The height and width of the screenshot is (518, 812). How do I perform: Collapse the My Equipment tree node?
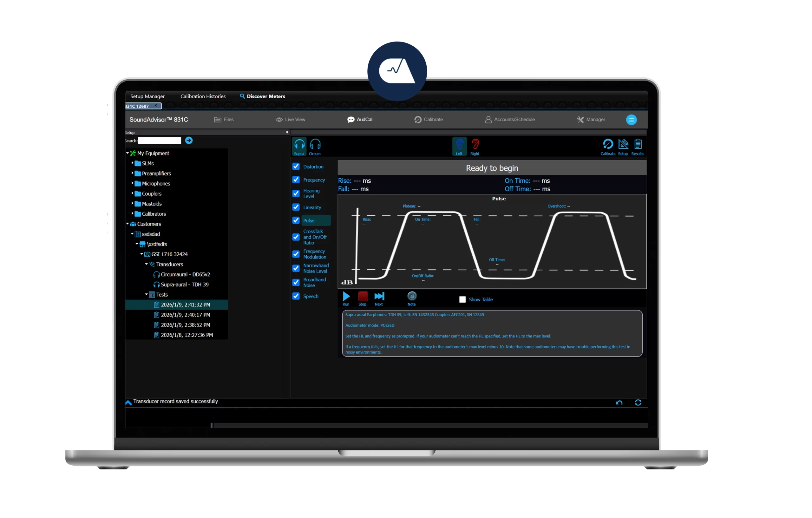tap(128, 153)
